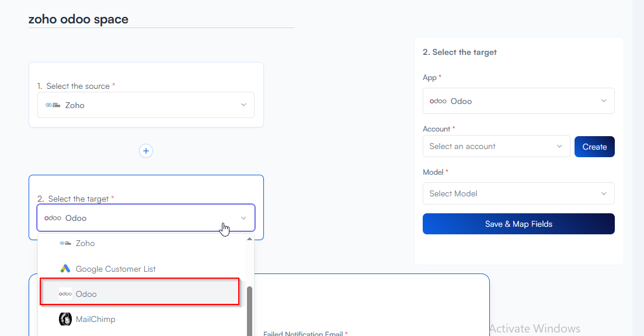This screenshot has height=336, width=644.
Task: Collapse the target dropdown using its chevron
Action: 243,218
